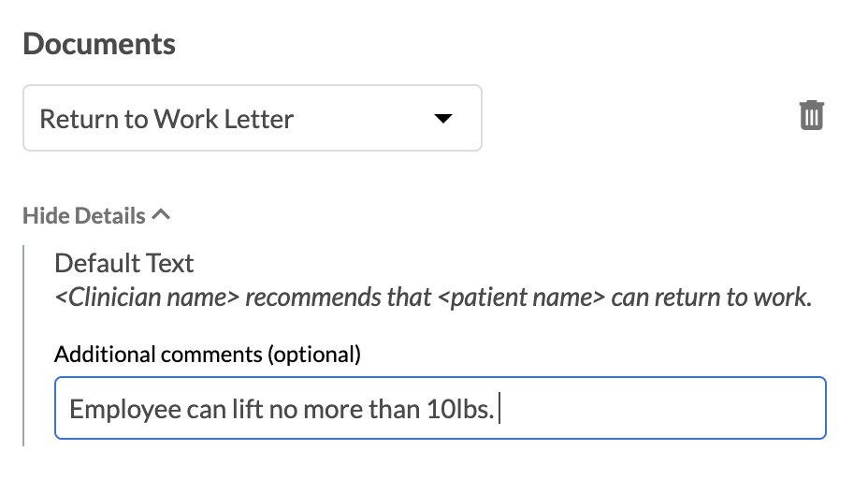Select the document type combo box
Screen dimensions: 868x494
coord(252,119)
